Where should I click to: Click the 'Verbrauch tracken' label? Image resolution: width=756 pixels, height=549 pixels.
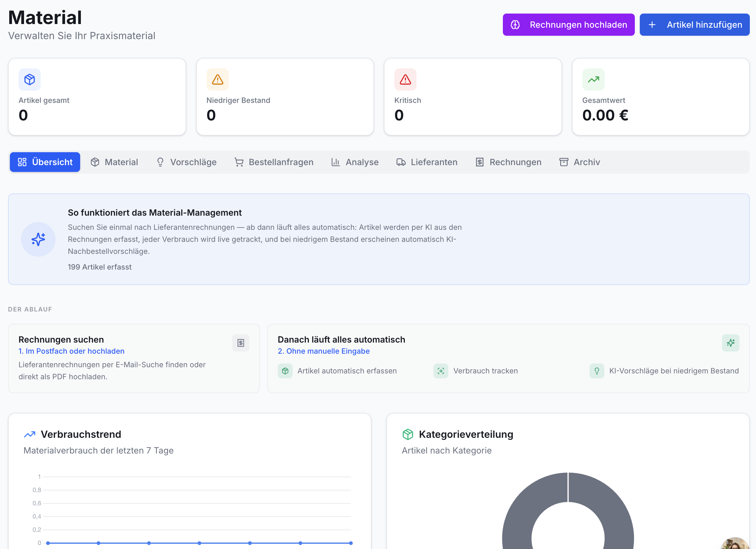pos(486,371)
